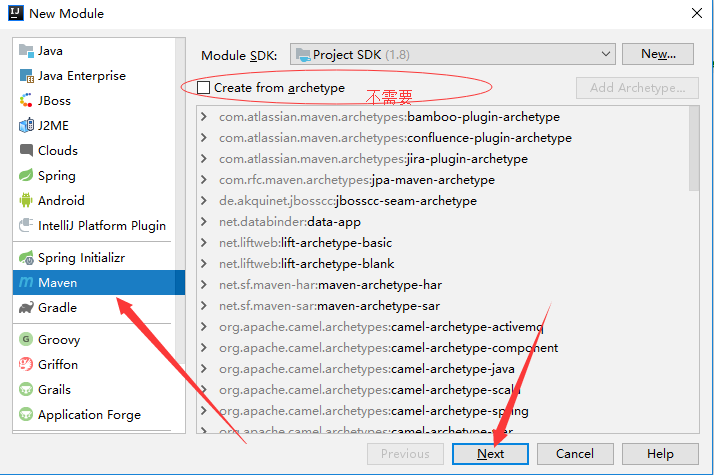The height and width of the screenshot is (475, 714).
Task: Click the Clouds speech bubble icon
Action: [26, 150]
